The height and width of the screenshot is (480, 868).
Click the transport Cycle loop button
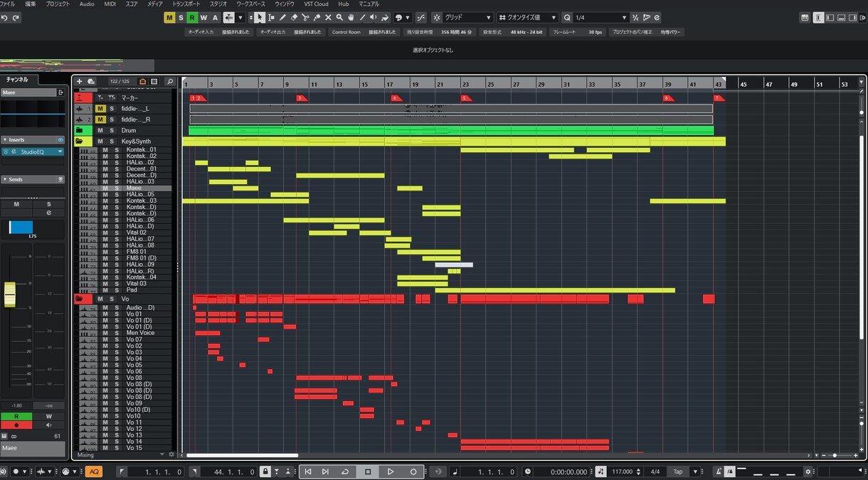tap(345, 471)
